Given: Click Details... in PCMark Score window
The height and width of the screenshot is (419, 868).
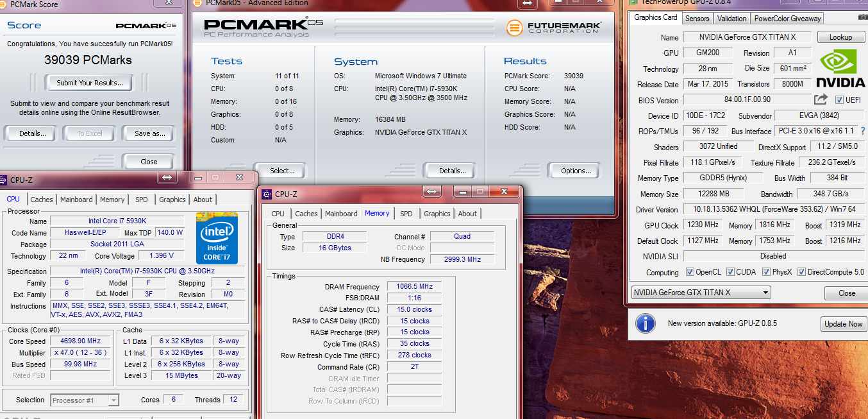Looking at the screenshot, I should 32,133.
